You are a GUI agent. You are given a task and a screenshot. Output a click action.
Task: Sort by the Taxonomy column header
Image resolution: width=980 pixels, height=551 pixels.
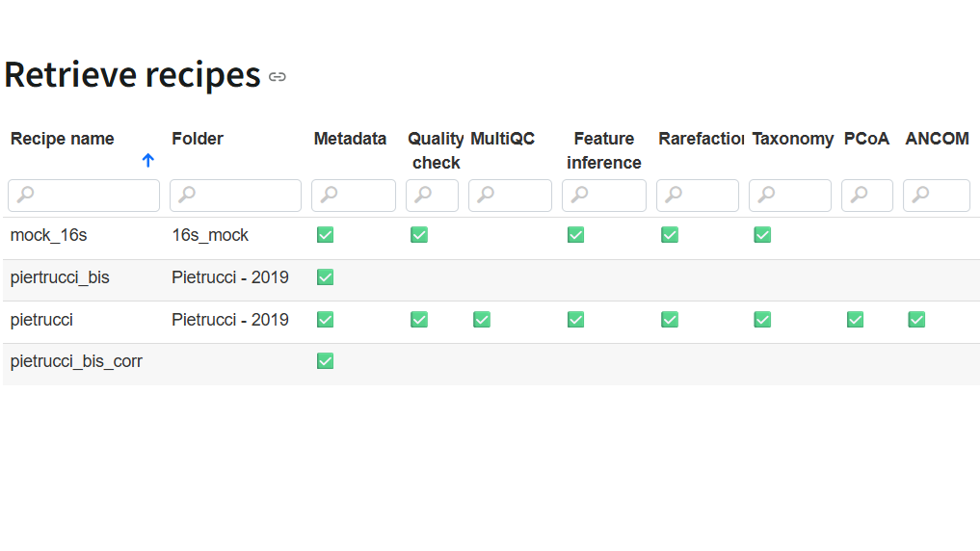[792, 139]
